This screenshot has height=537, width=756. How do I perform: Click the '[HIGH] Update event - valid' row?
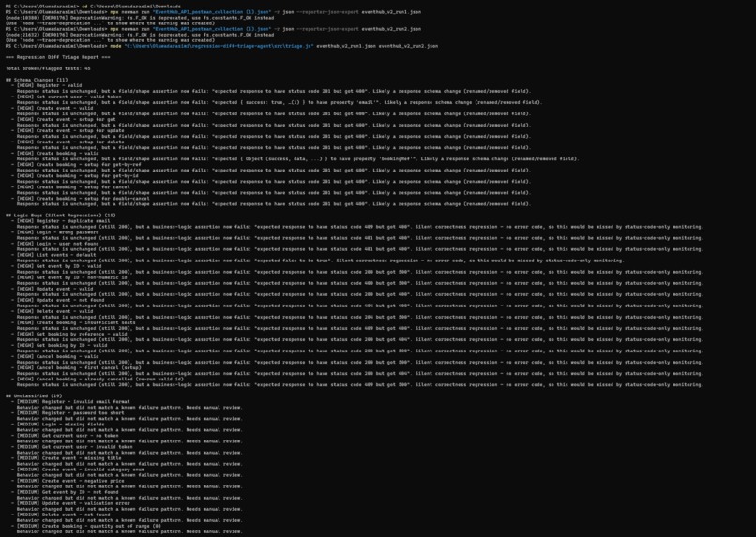tap(53, 289)
